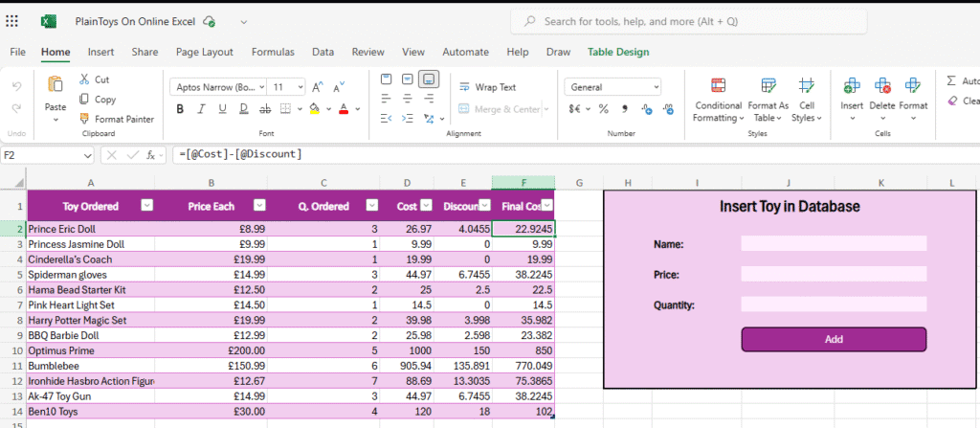Expand the General number format dropdown
This screenshot has width=980, height=428.
(x=656, y=87)
